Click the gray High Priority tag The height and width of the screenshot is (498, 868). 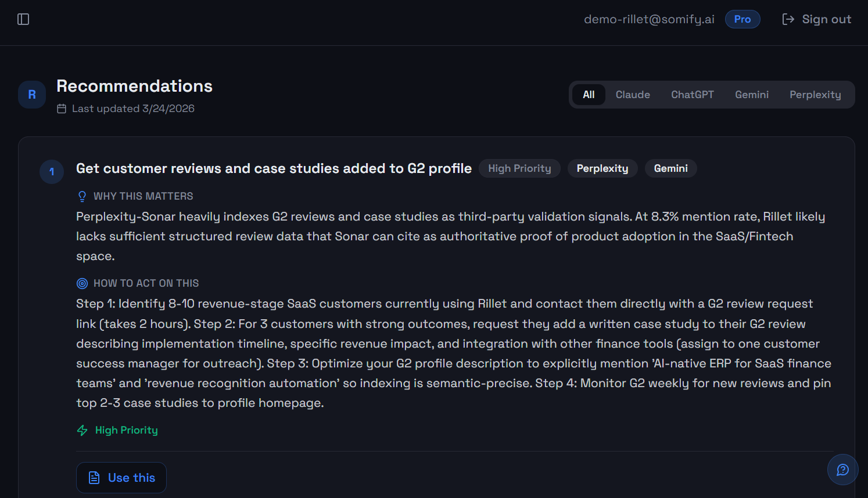click(519, 168)
